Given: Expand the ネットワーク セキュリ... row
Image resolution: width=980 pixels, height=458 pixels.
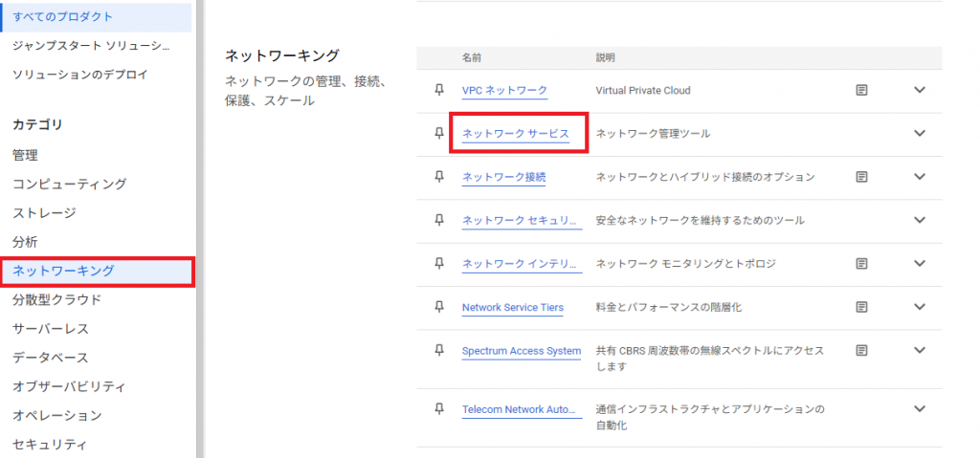Looking at the screenshot, I should pyautogui.click(x=920, y=220).
